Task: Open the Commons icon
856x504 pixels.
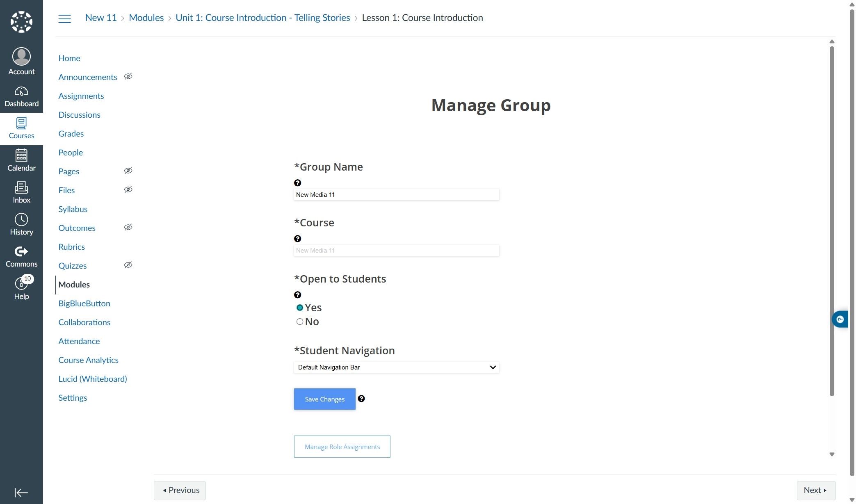Action: pyautogui.click(x=21, y=256)
